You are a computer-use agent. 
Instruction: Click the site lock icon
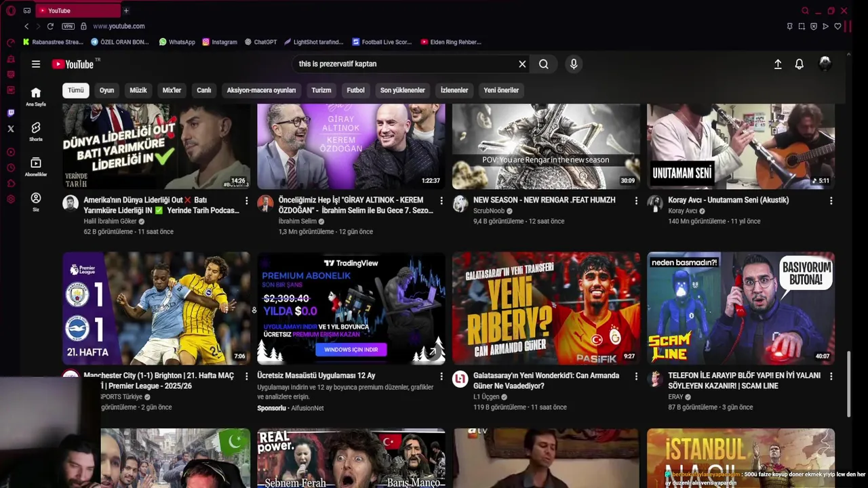click(x=83, y=26)
